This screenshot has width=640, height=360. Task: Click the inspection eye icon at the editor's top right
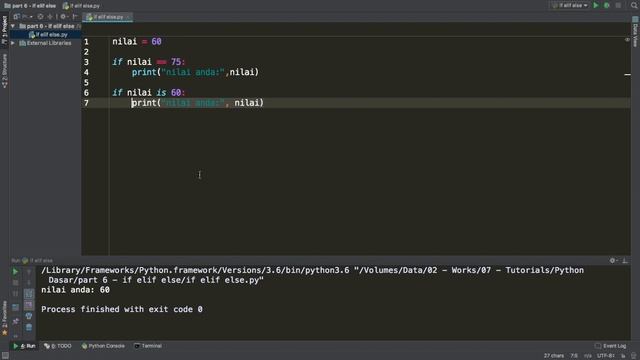(x=627, y=40)
